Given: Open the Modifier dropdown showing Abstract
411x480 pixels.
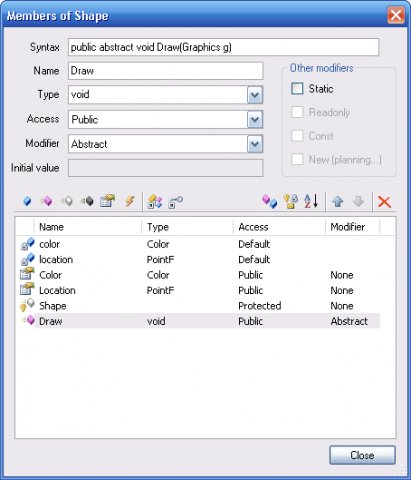Looking at the screenshot, I should [x=255, y=144].
